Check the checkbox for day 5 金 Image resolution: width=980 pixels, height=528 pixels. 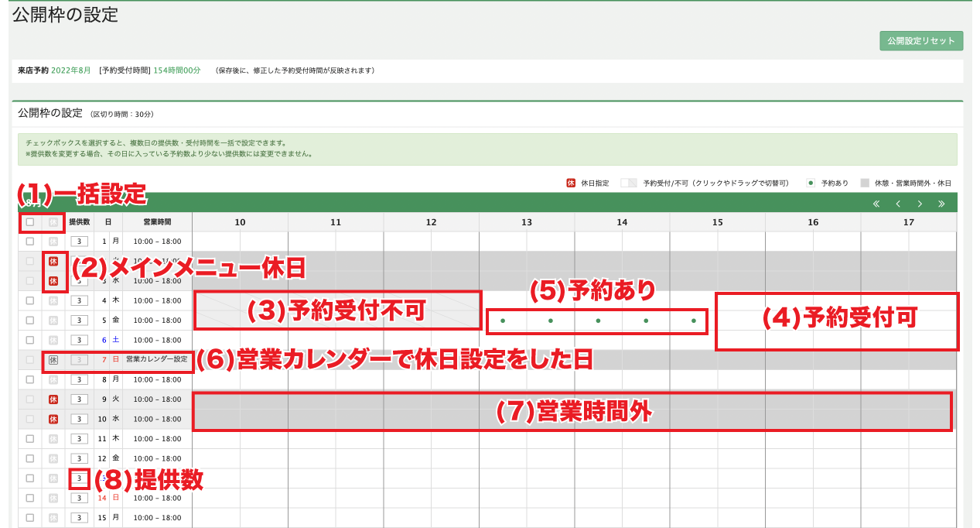point(30,320)
